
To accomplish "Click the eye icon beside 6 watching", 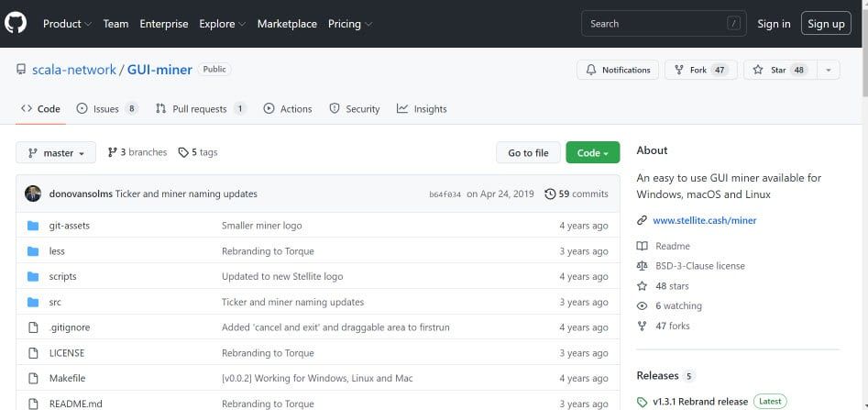I will point(643,305).
